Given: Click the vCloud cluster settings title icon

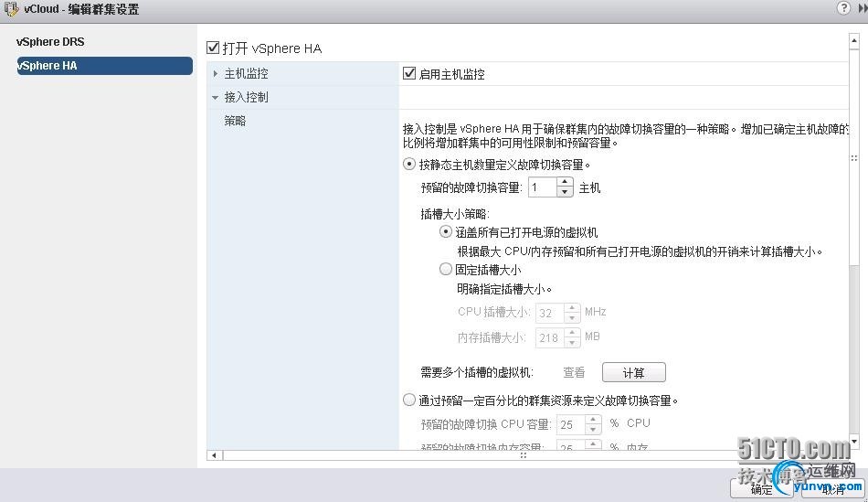Looking at the screenshot, I should click(11, 9).
